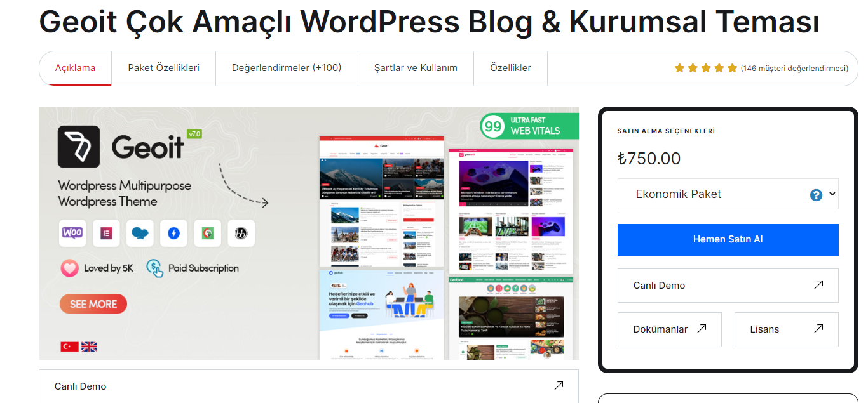This screenshot has width=868, height=403.
Task: Click the pink heart Loved by 5K icon
Action: pos(69,268)
